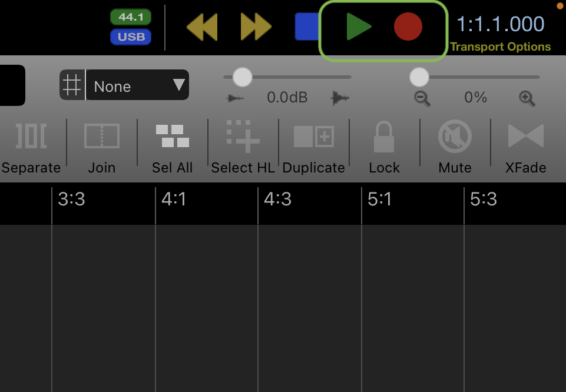This screenshot has width=566, height=392.
Task: Choose the Select HL tool
Action: pos(243,148)
